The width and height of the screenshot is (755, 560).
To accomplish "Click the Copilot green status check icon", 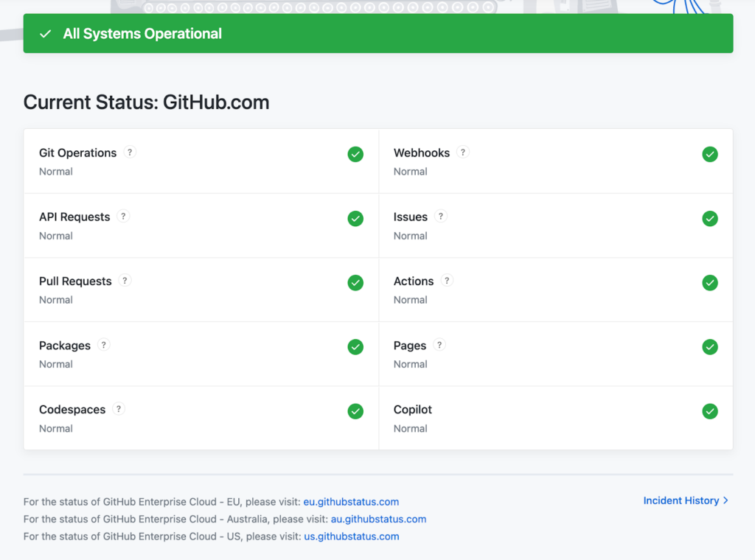I will coord(710,410).
